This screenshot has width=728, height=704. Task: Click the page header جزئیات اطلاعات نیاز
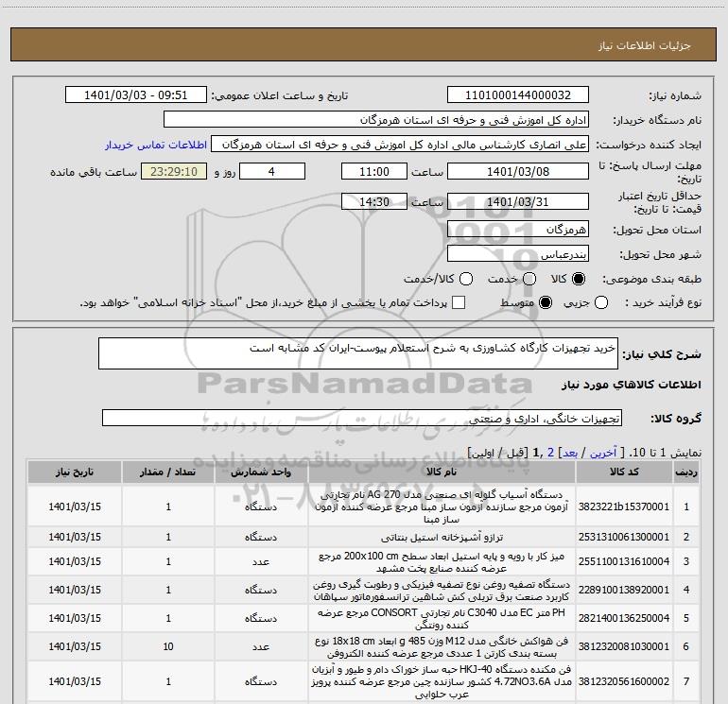645,45
